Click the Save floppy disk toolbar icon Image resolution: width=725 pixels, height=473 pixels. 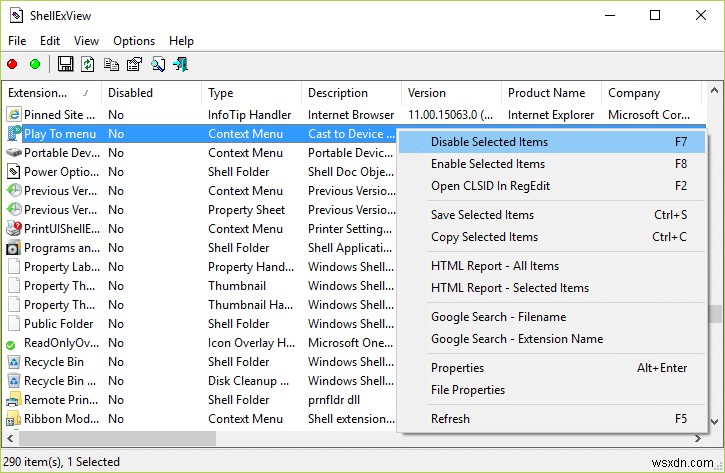click(65, 64)
